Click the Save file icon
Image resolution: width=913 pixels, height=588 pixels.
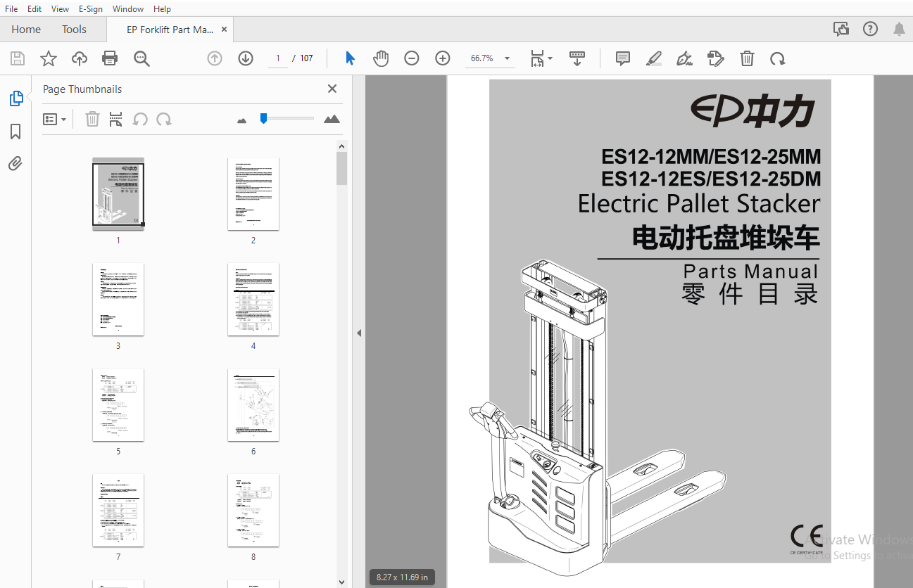[x=17, y=58]
